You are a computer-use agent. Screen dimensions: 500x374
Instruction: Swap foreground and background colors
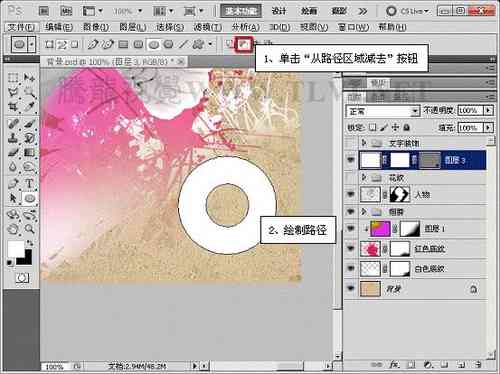point(30,243)
